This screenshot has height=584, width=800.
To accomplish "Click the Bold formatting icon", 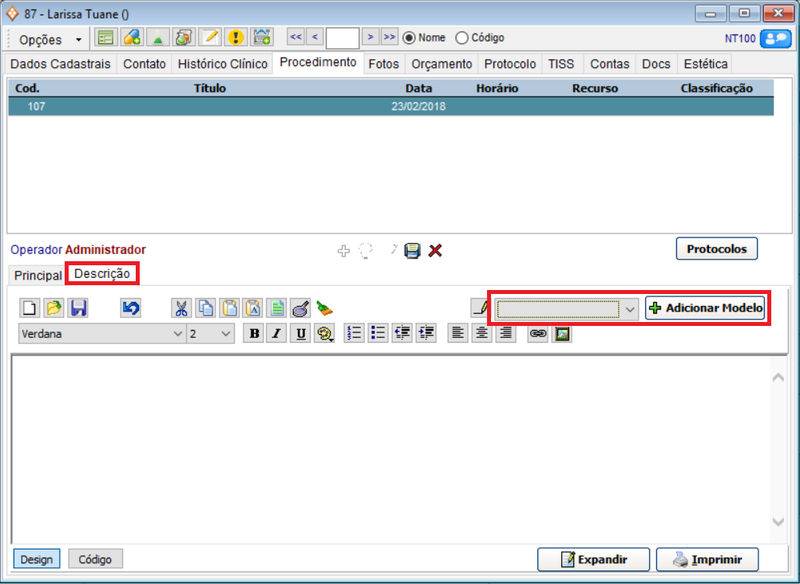I will [254, 334].
